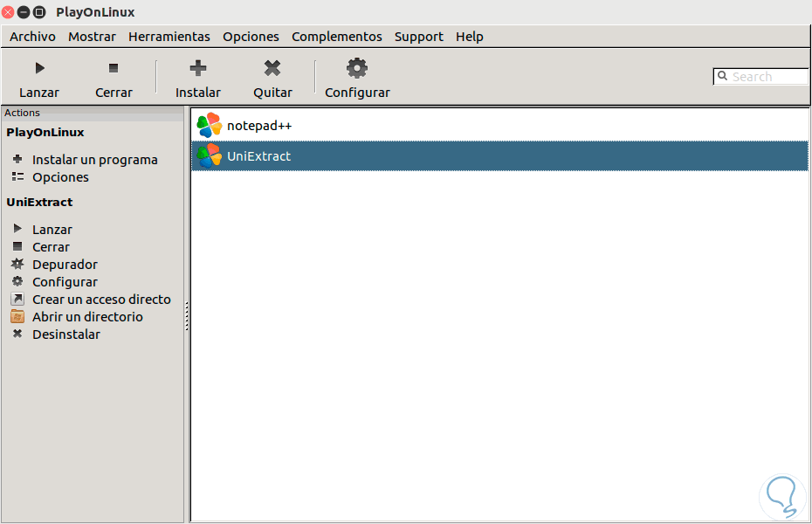Click the Cerrar label in toolbar
The height and width of the screenshot is (524, 812).
click(114, 93)
